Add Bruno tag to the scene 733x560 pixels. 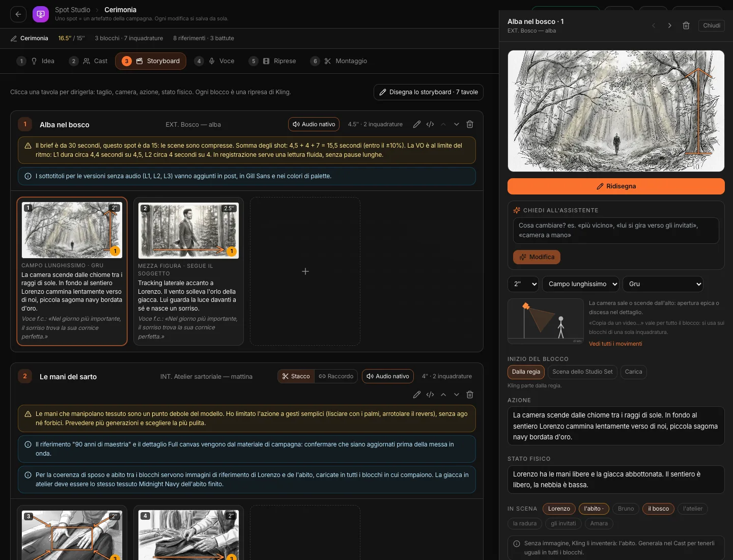point(626,509)
